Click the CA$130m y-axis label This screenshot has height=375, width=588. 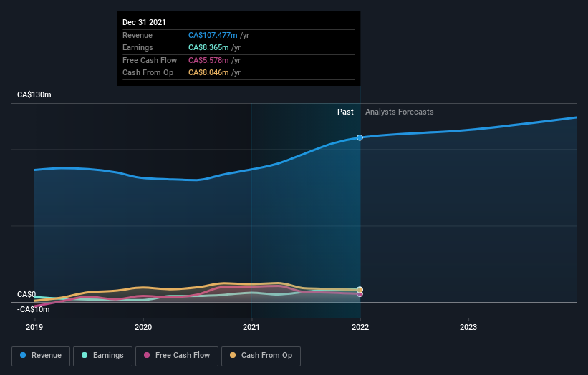(34, 94)
